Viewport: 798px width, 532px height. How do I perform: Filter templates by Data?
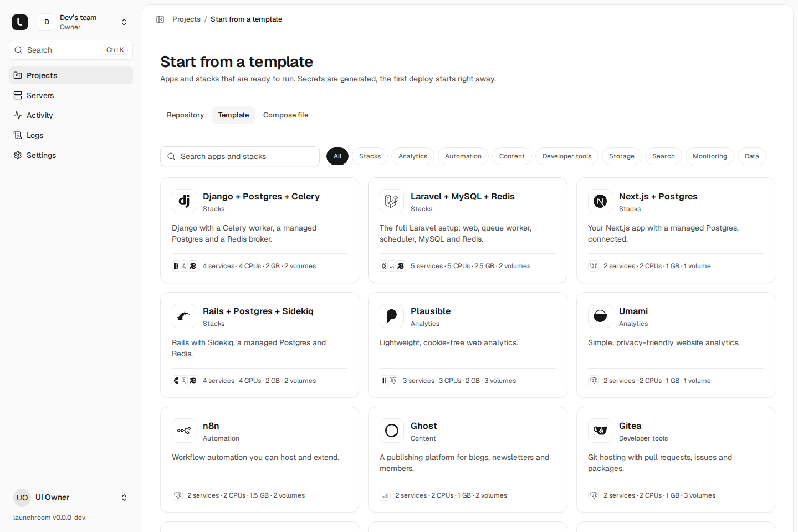coord(752,156)
